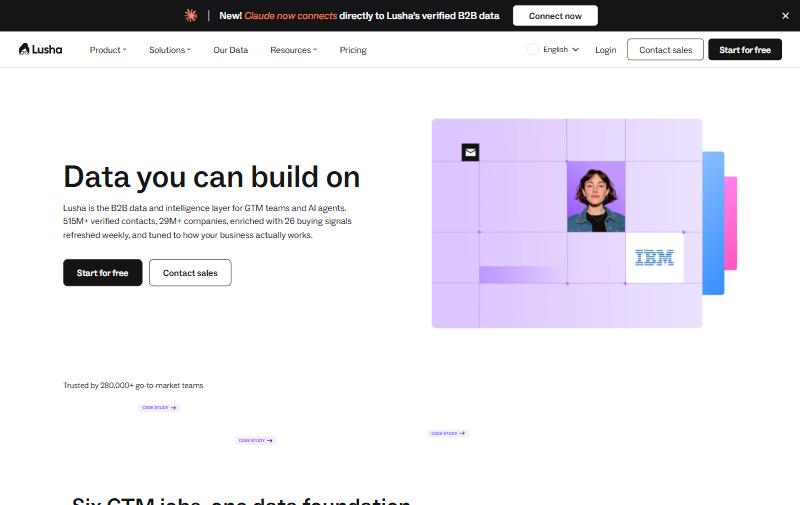The width and height of the screenshot is (800, 505).
Task: Click the pink card behind hero graphic
Action: (x=731, y=223)
